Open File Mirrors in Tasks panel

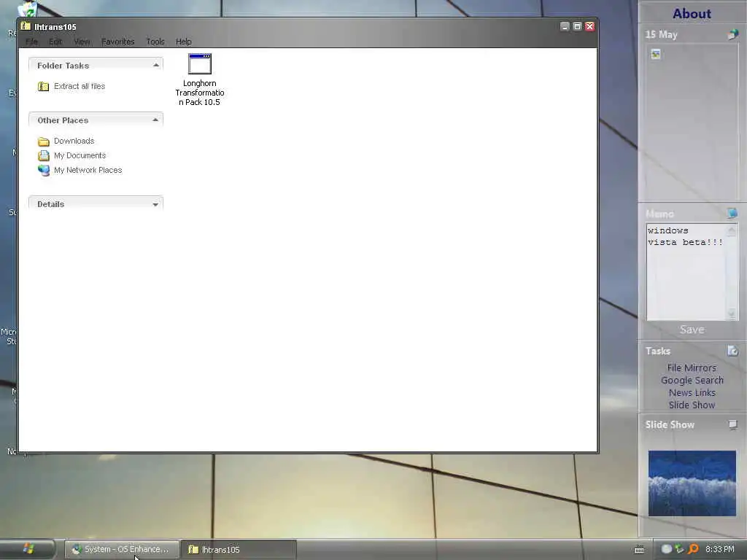click(x=692, y=367)
